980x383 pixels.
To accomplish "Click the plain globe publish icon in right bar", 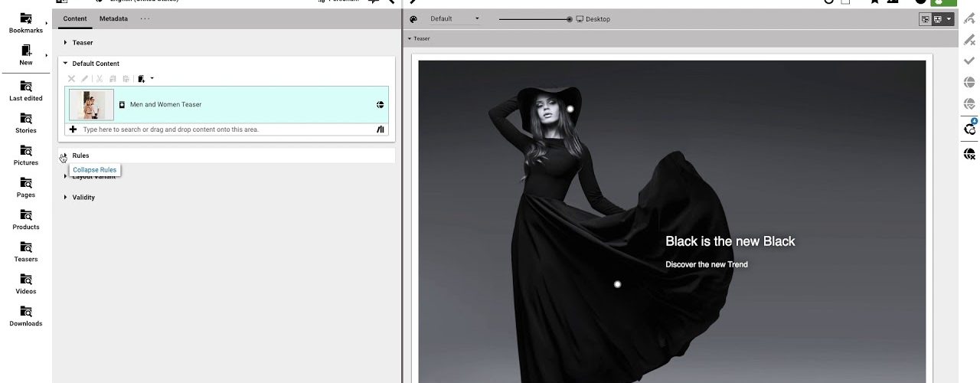I will click(x=969, y=82).
